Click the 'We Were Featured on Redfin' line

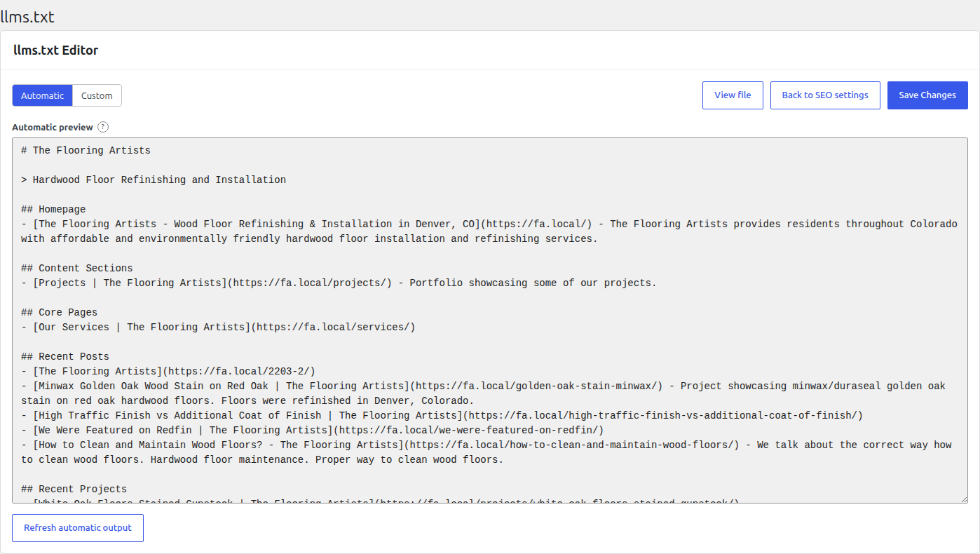tap(312, 430)
